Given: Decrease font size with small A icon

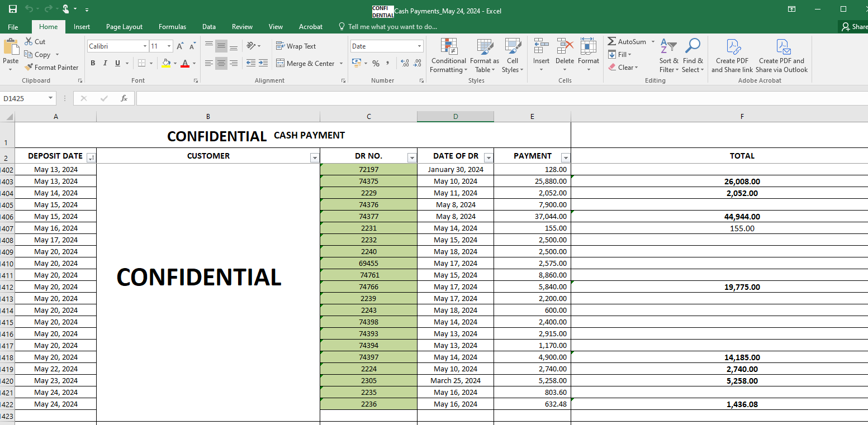Looking at the screenshot, I should click(192, 46).
